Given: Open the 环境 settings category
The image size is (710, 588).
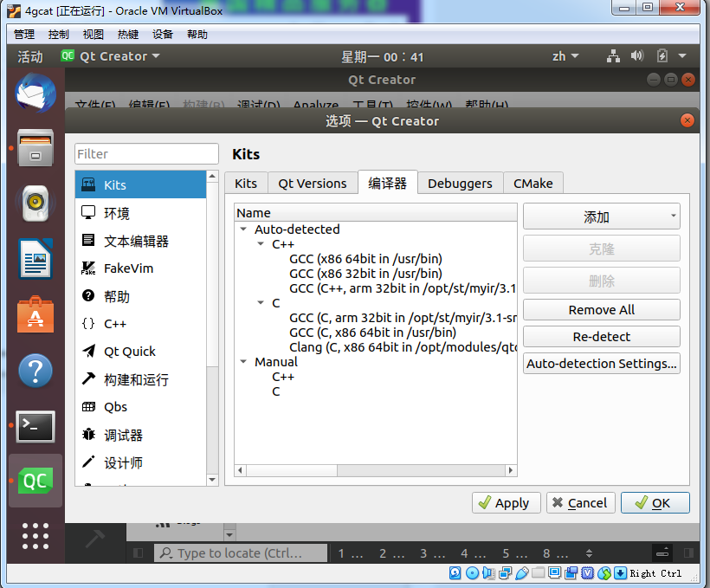Looking at the screenshot, I should [x=140, y=213].
